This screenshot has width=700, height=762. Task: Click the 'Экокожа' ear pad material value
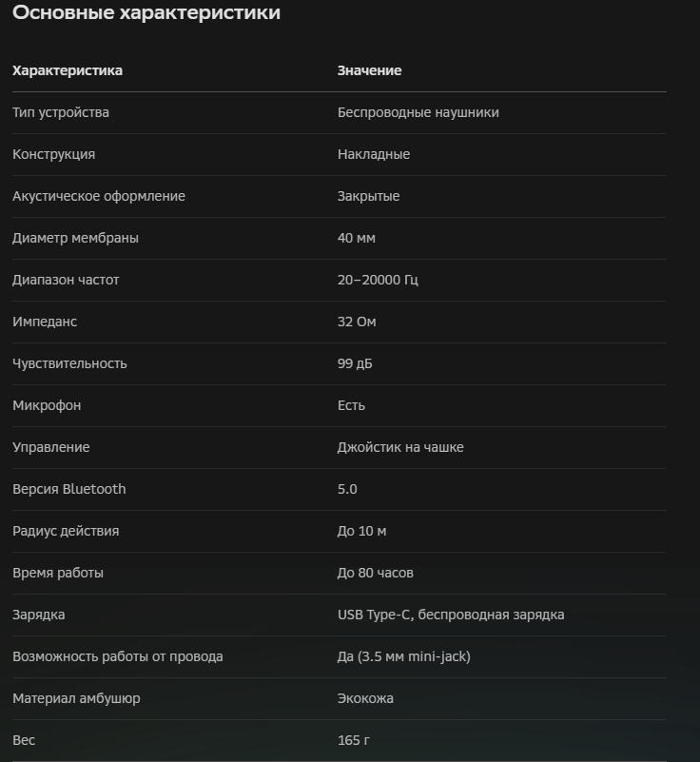pyautogui.click(x=365, y=698)
